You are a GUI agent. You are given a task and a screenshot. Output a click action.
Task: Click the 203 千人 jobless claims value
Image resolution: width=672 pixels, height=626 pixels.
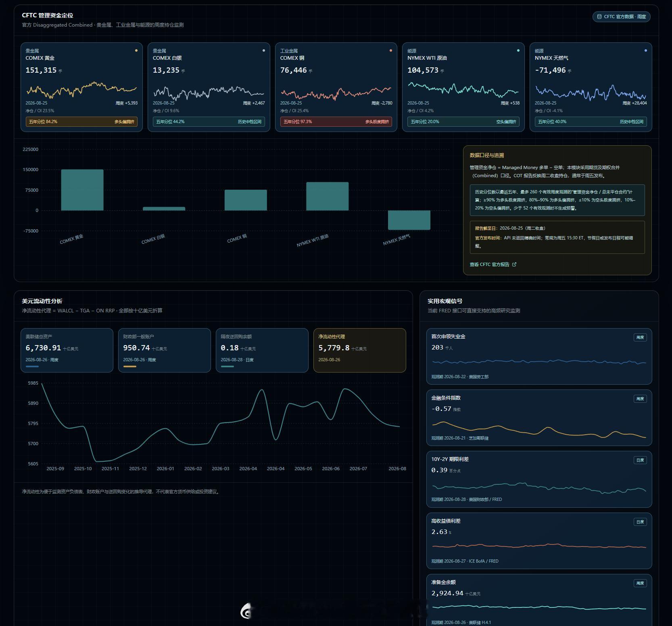(442, 348)
